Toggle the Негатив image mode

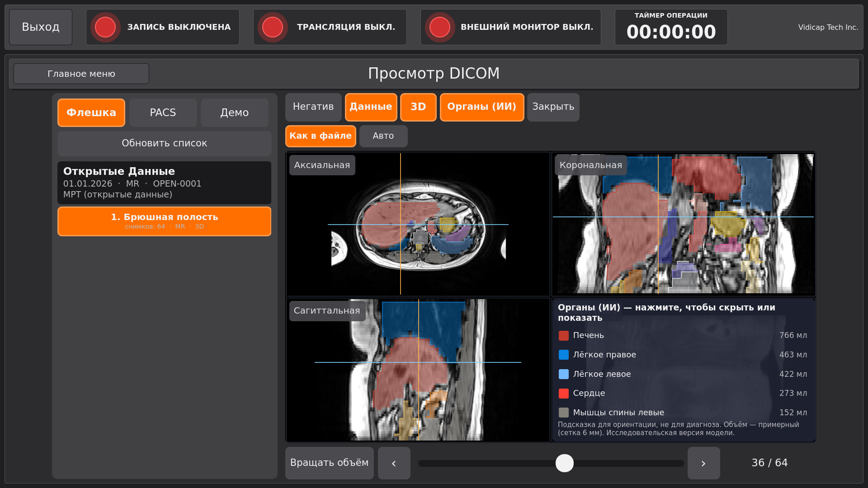point(313,107)
